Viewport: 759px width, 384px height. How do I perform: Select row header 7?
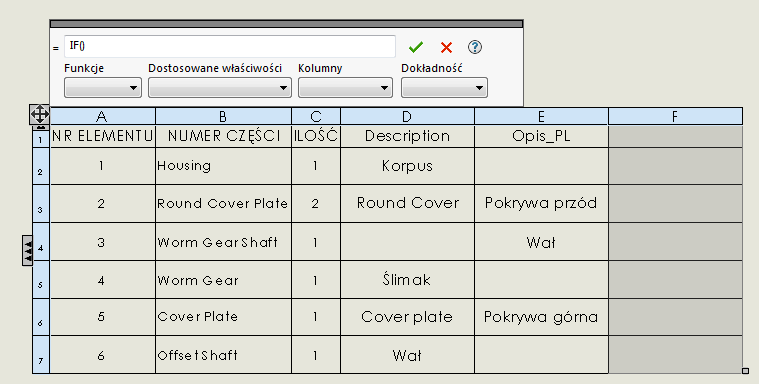pyautogui.click(x=41, y=355)
